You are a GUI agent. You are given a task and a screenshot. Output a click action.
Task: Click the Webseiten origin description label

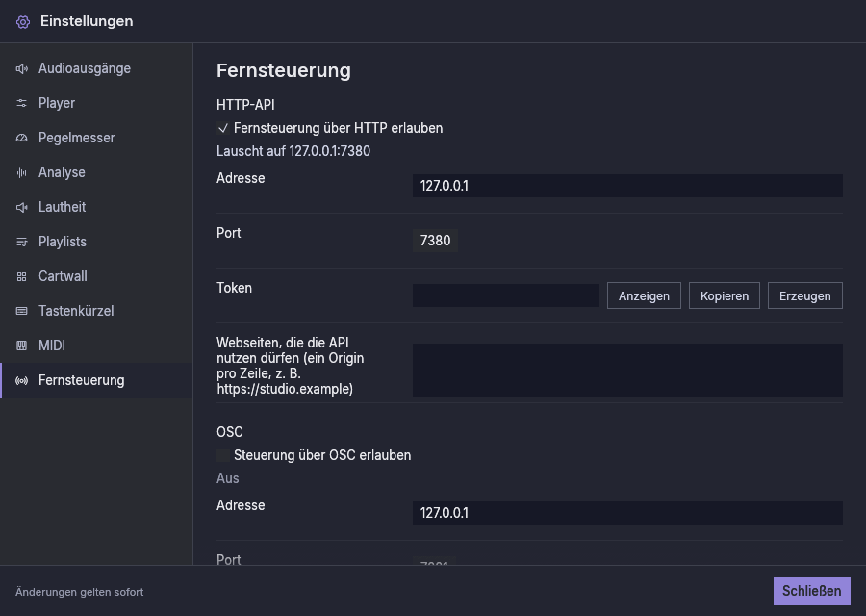[x=291, y=366]
